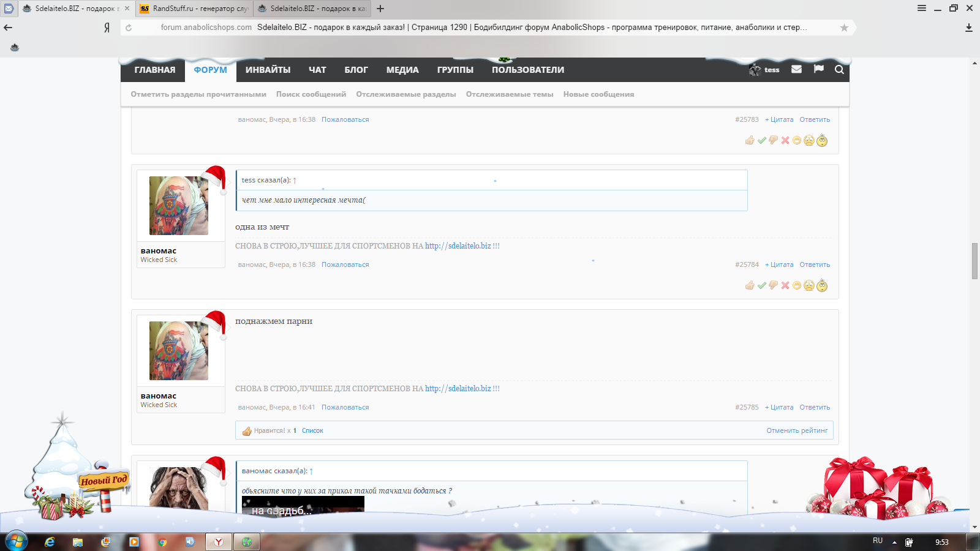Launch Google Chrome from the taskbar
980x551 pixels.
[162, 542]
